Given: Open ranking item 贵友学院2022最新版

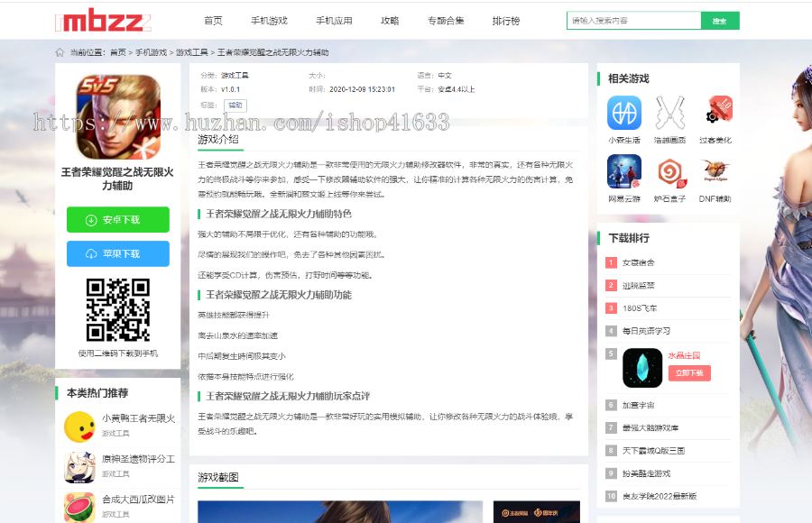Looking at the screenshot, I should click(660, 496).
